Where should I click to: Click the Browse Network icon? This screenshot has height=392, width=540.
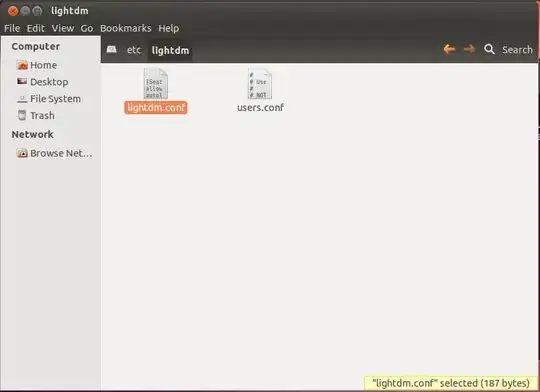(x=22, y=153)
